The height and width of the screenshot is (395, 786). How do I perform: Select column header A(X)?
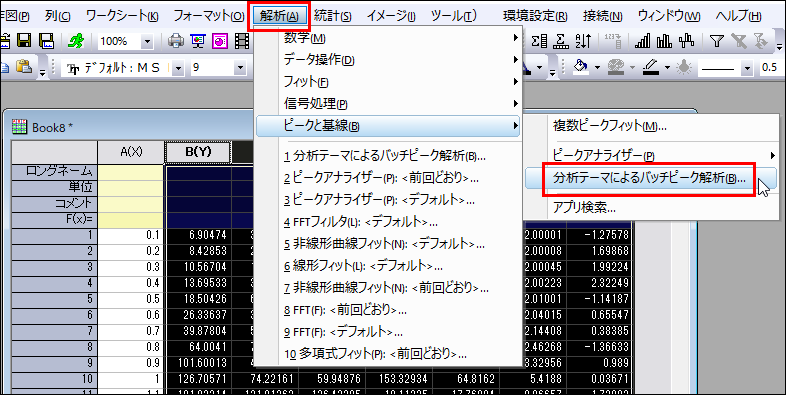131,152
